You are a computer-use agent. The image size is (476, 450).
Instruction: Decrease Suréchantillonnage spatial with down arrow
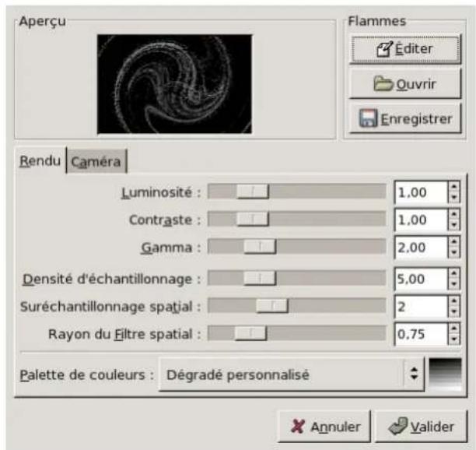click(x=454, y=312)
